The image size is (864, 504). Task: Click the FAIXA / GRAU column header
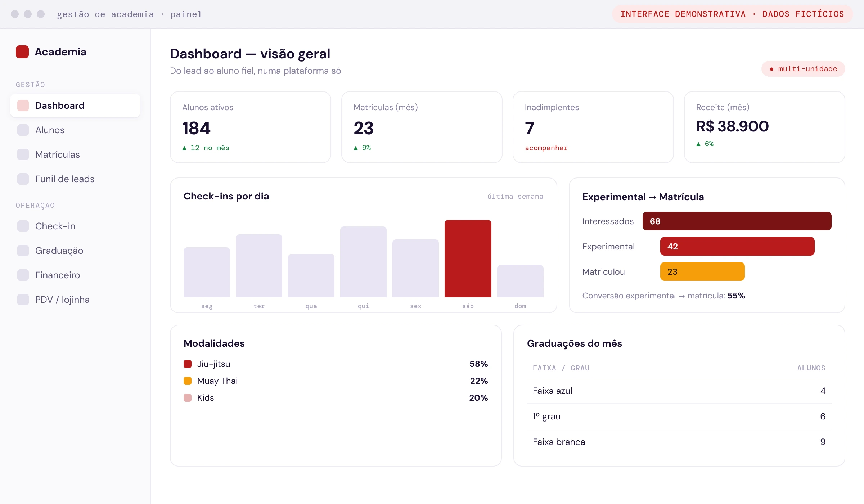coord(561,368)
